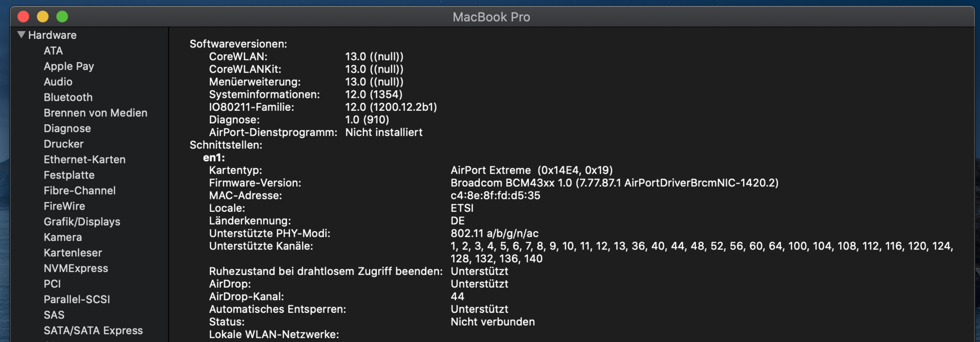This screenshot has height=342, width=980.
Task: Collapse the Hardware section triangle
Action: [21, 35]
